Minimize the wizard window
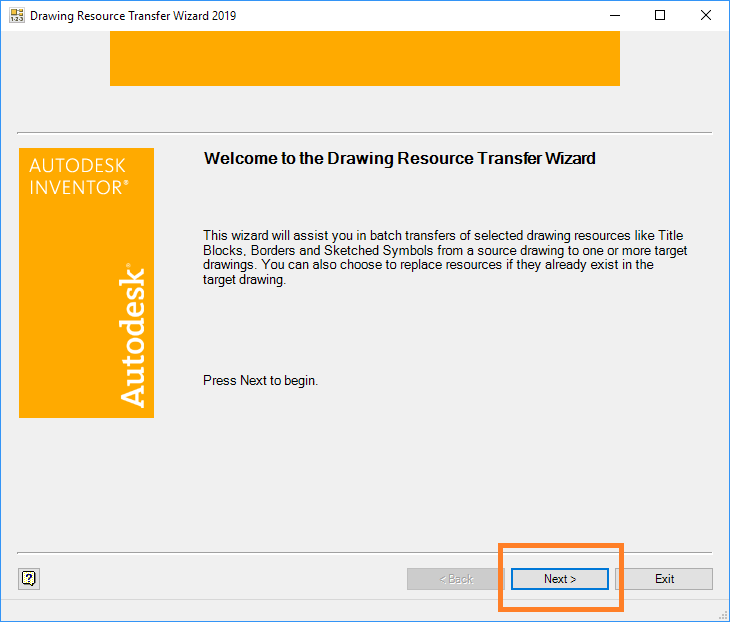The image size is (730, 622). [x=615, y=15]
